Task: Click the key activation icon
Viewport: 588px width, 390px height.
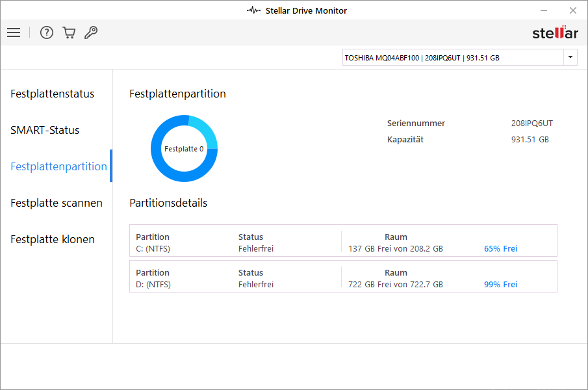Action: (x=91, y=32)
